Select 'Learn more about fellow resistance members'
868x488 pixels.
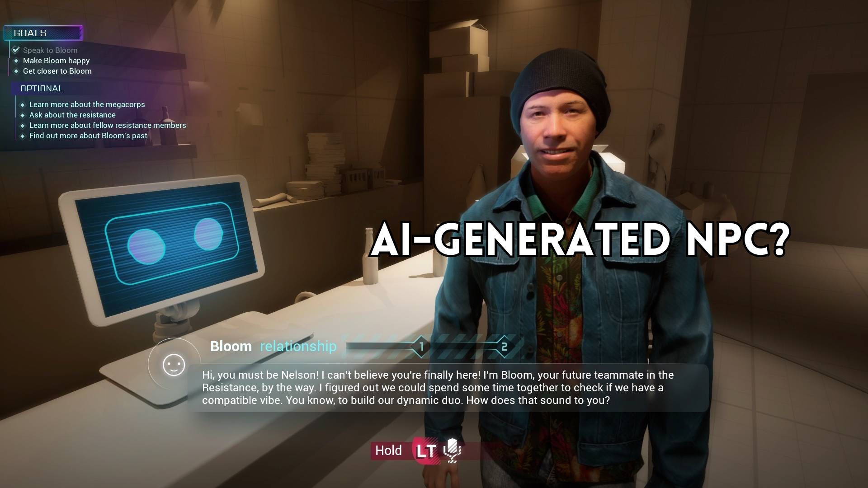pyautogui.click(x=107, y=125)
